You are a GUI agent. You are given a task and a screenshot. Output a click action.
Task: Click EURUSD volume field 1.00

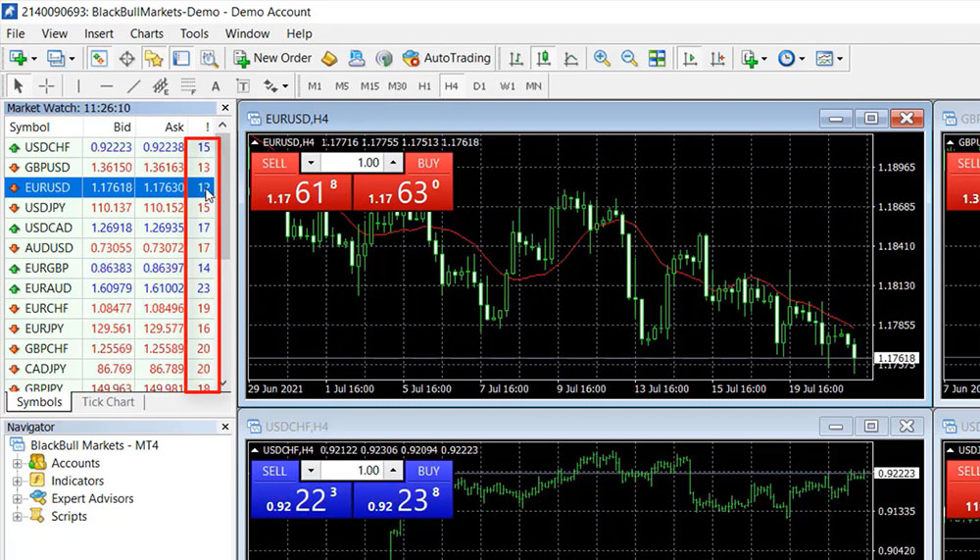point(352,164)
